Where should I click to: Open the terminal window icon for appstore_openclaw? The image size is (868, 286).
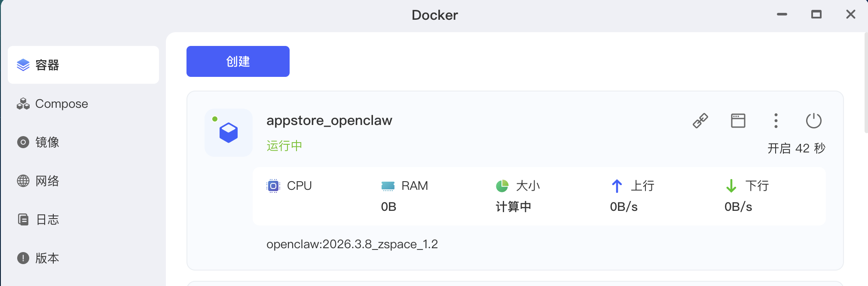tap(738, 121)
